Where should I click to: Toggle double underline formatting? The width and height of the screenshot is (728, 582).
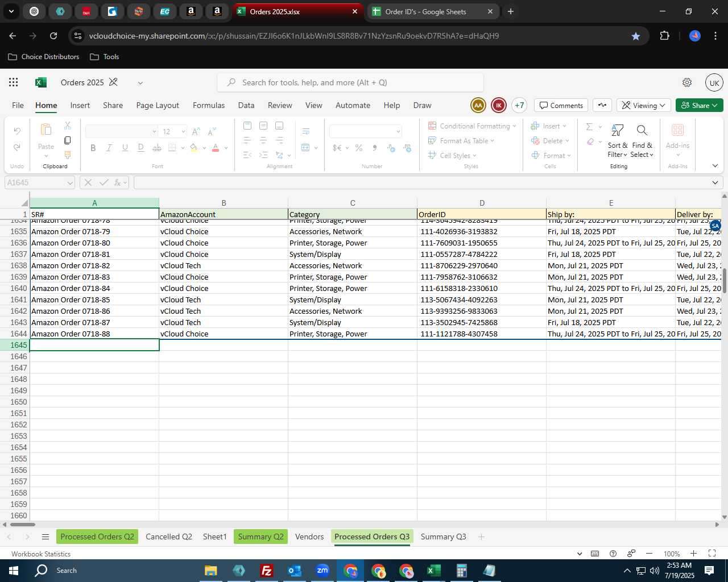point(141,148)
